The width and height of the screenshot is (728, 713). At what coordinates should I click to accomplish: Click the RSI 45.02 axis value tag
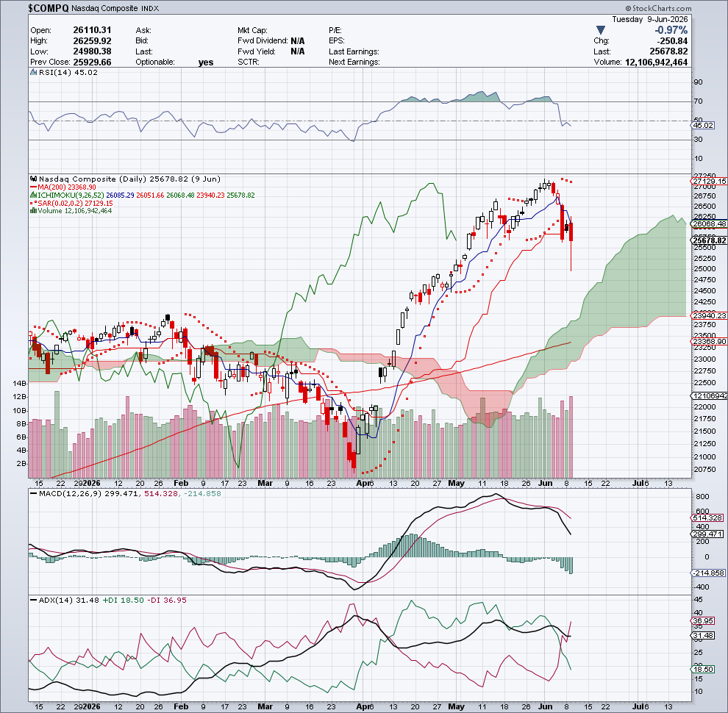click(704, 126)
